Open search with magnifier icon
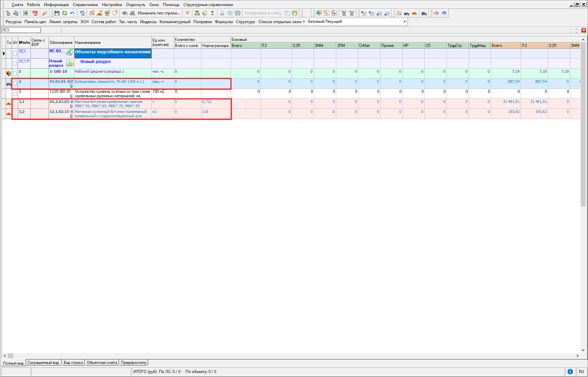The width and height of the screenshot is (588, 377). coord(45,13)
